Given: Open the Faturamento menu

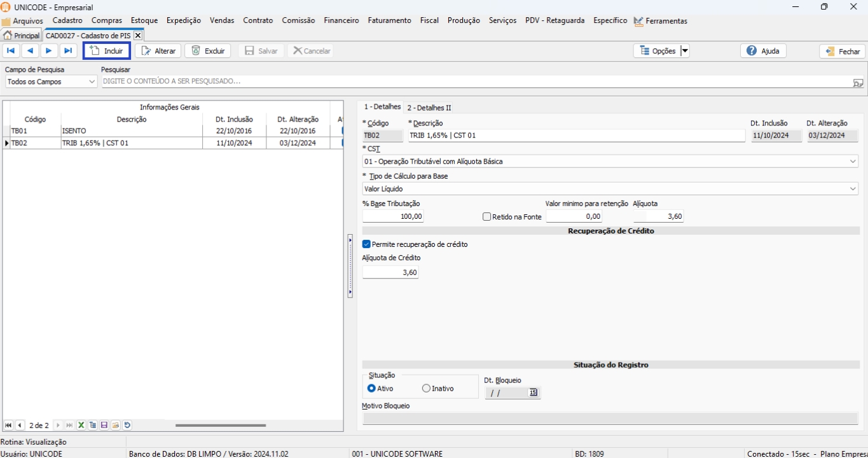Looking at the screenshot, I should [389, 20].
